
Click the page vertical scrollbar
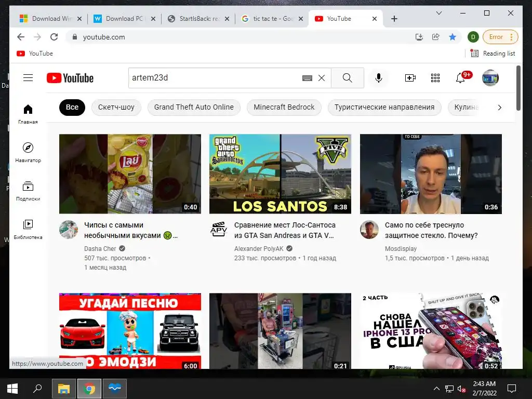tap(518, 88)
